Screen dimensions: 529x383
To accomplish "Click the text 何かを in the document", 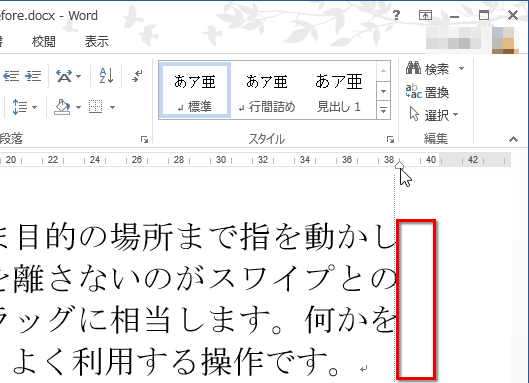I will point(350,319).
